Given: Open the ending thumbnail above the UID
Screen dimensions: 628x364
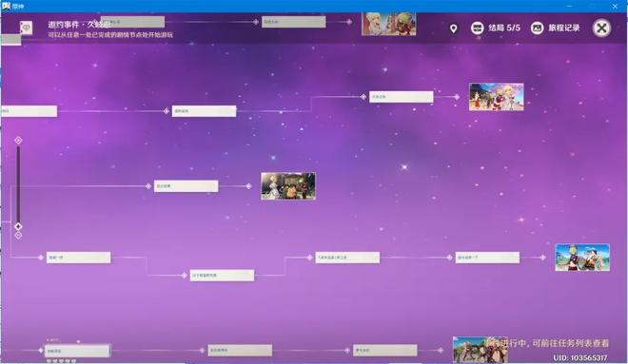Looking at the screenshot, I should tap(481, 350).
